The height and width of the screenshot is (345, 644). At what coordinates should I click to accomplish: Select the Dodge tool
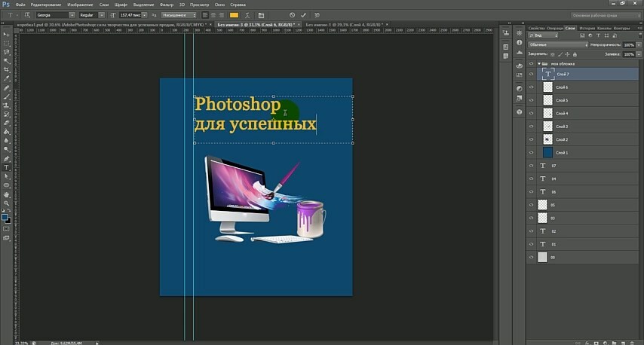pyautogui.click(x=6, y=149)
